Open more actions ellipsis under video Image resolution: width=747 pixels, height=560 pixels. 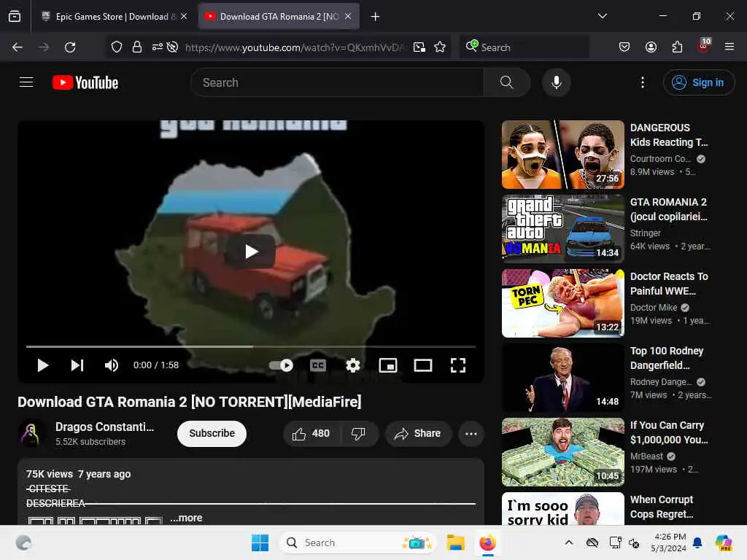(471, 433)
